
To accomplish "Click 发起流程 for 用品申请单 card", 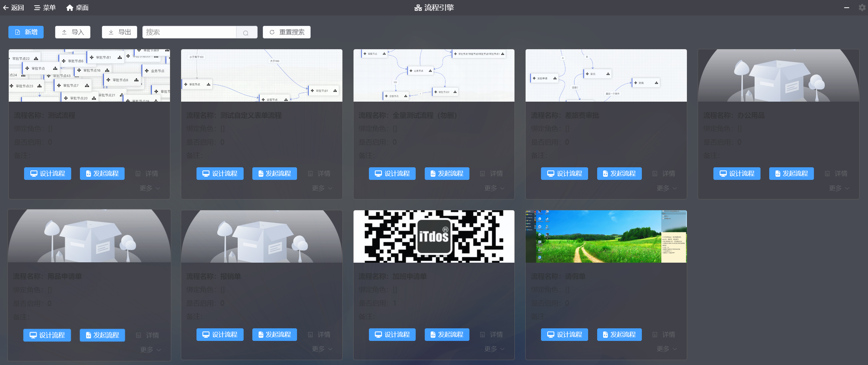I will [102, 335].
